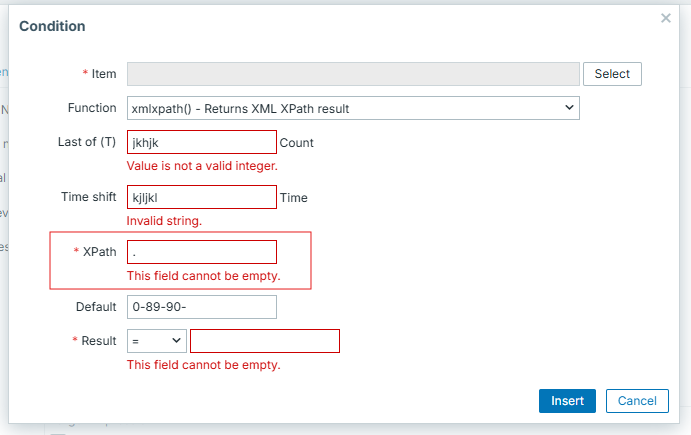Click the Select button next to Item
Screen dimensions: 691x435
[612, 74]
